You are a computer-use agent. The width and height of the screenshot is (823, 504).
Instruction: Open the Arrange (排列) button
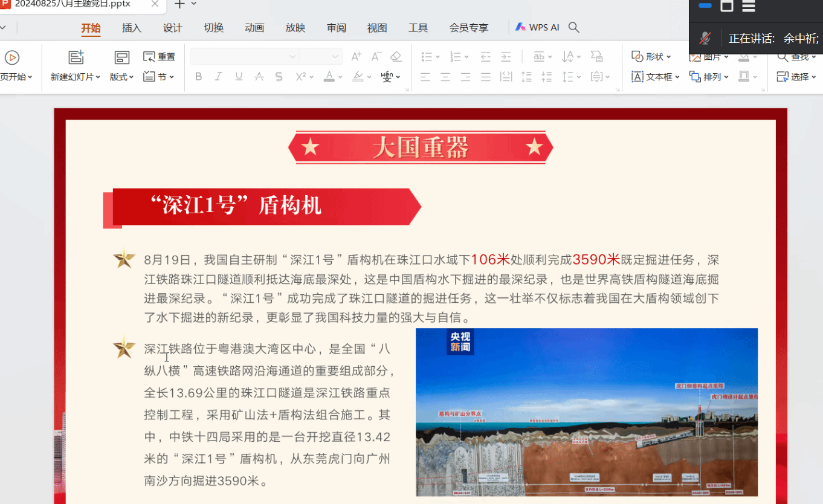709,77
